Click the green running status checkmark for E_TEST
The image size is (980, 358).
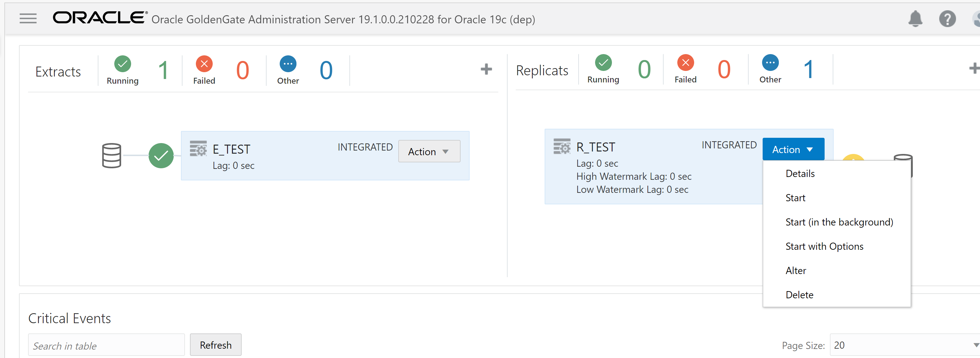coord(161,156)
